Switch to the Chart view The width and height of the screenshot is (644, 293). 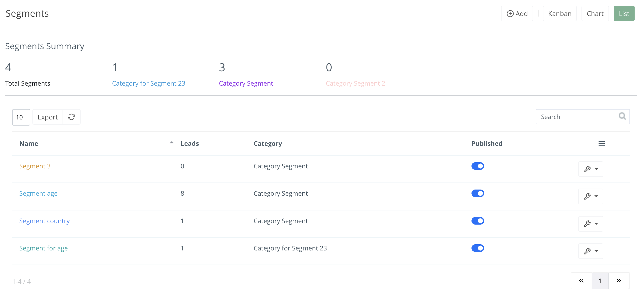(595, 13)
